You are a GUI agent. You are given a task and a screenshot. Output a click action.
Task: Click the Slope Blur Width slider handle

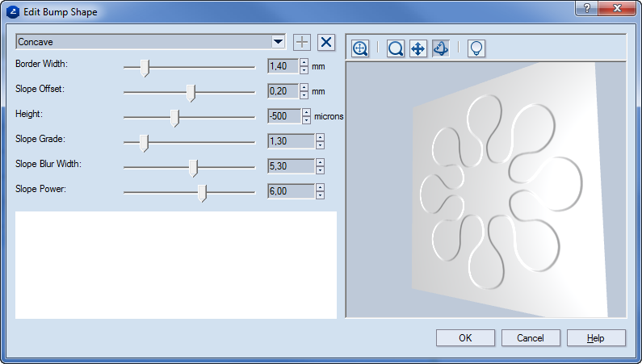coord(193,167)
